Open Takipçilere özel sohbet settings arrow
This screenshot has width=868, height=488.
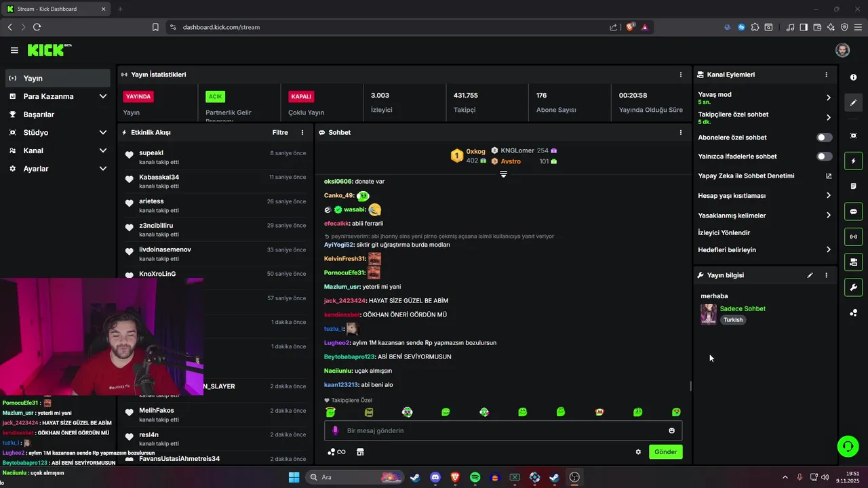(828, 117)
